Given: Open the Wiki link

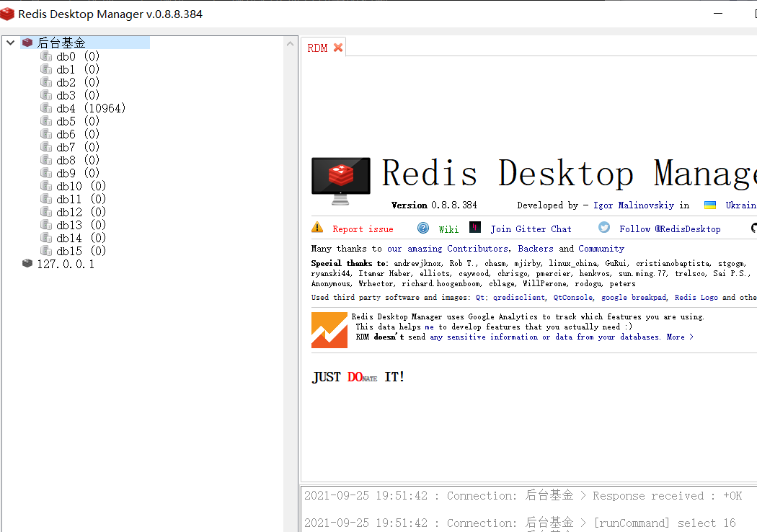Looking at the screenshot, I should pos(448,229).
